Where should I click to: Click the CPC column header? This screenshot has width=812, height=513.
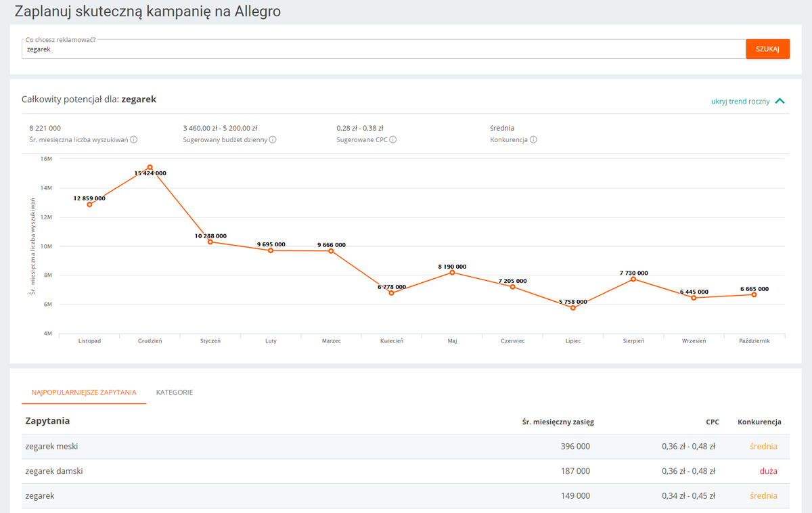point(713,422)
